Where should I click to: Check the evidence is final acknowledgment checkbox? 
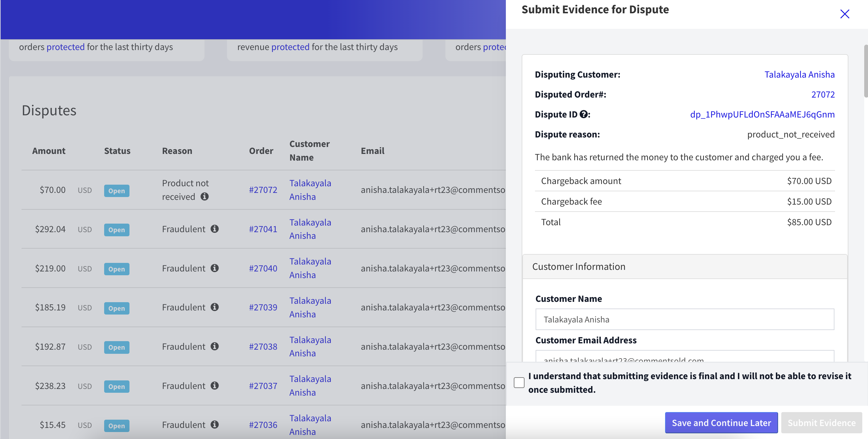tap(519, 382)
